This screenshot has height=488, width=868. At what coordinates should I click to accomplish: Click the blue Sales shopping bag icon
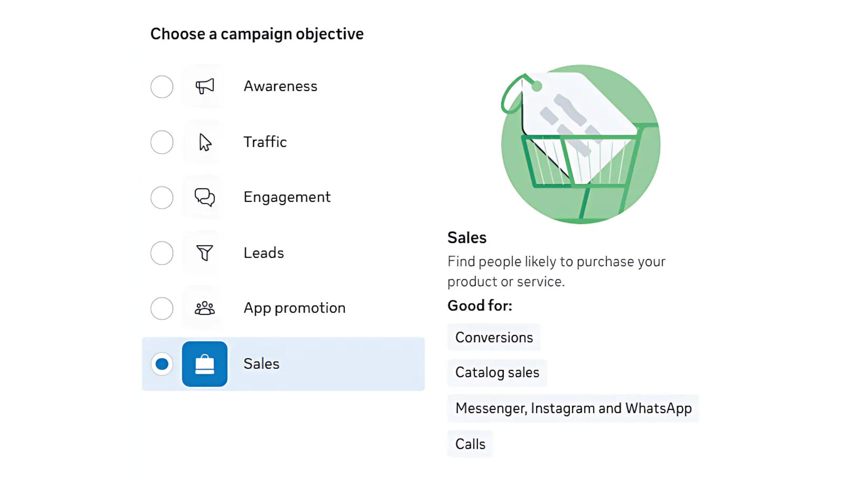pos(205,364)
